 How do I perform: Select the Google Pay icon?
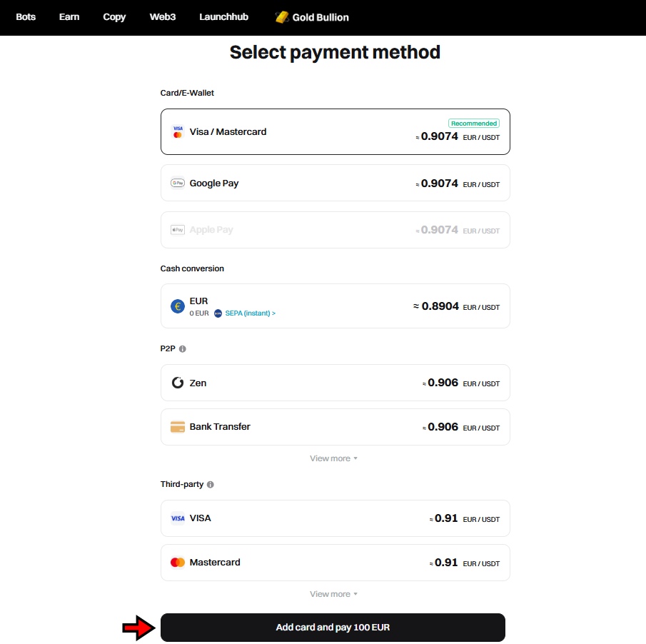click(177, 183)
